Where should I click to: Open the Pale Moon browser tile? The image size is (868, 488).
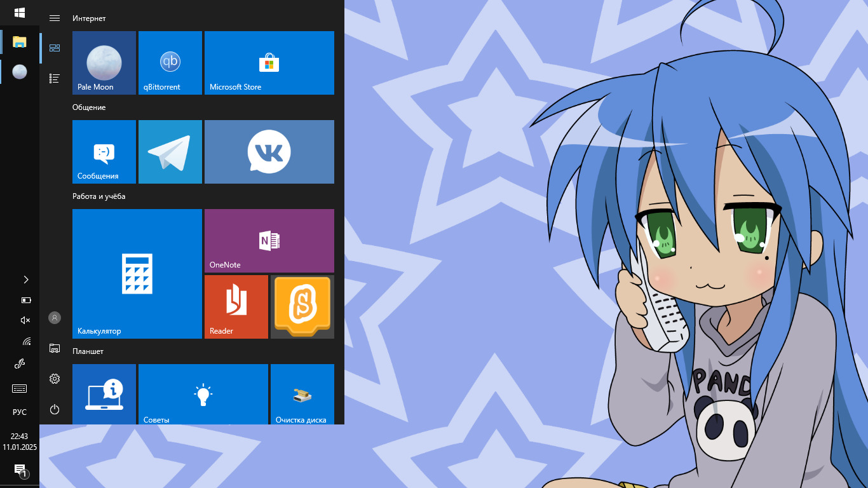(104, 63)
